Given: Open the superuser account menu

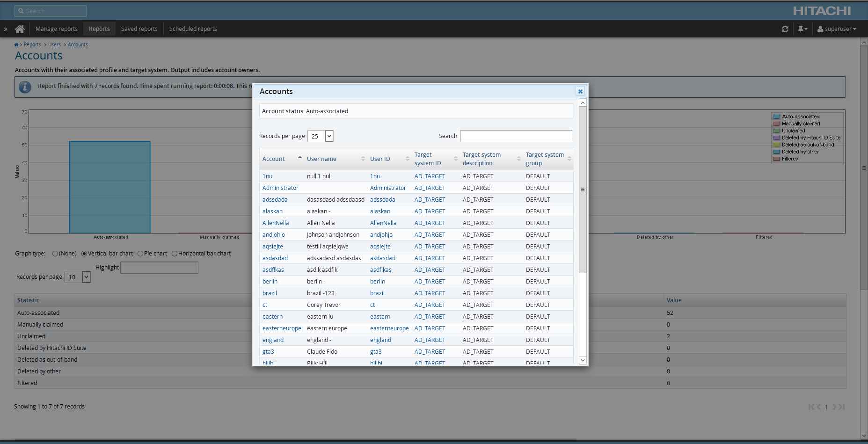Looking at the screenshot, I should tap(837, 29).
